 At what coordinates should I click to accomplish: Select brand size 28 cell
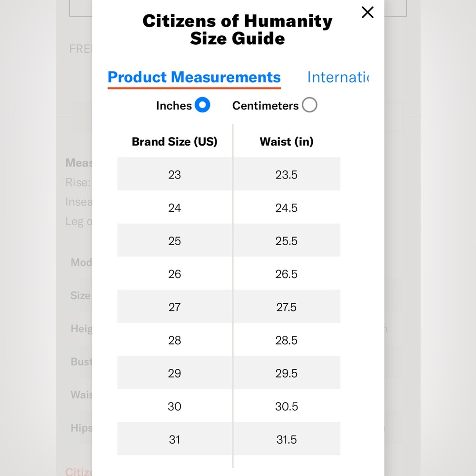(x=175, y=340)
